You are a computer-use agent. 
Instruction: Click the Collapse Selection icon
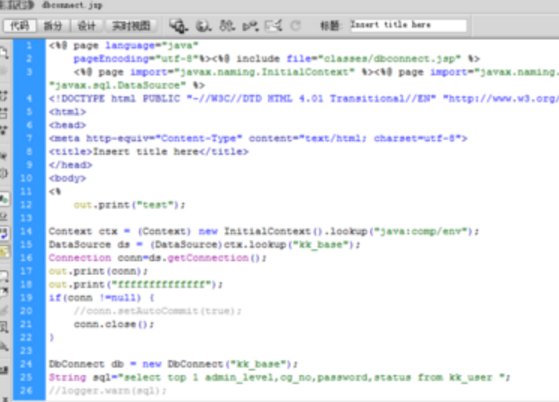click(x=4, y=113)
